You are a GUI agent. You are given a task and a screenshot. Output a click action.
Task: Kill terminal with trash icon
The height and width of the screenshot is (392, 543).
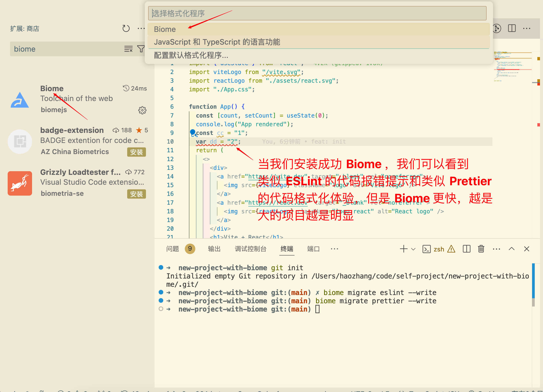click(x=481, y=249)
